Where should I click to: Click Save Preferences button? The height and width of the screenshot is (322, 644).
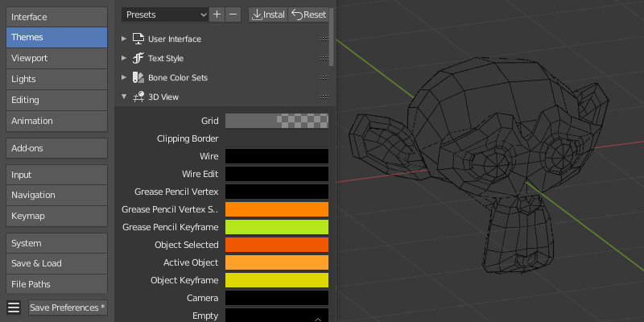[x=68, y=308]
